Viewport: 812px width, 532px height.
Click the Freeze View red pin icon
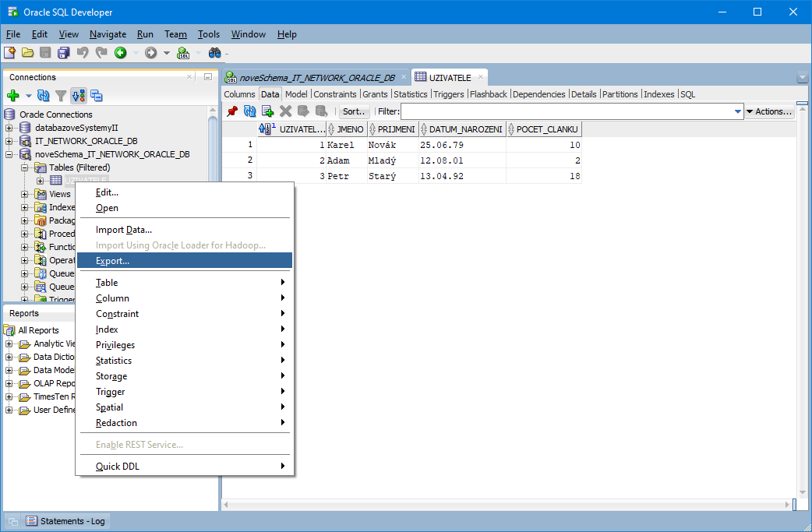232,111
